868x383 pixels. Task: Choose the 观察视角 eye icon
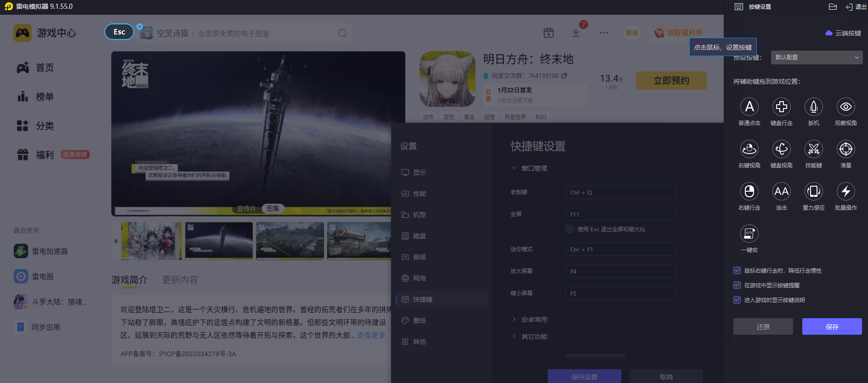(x=845, y=107)
